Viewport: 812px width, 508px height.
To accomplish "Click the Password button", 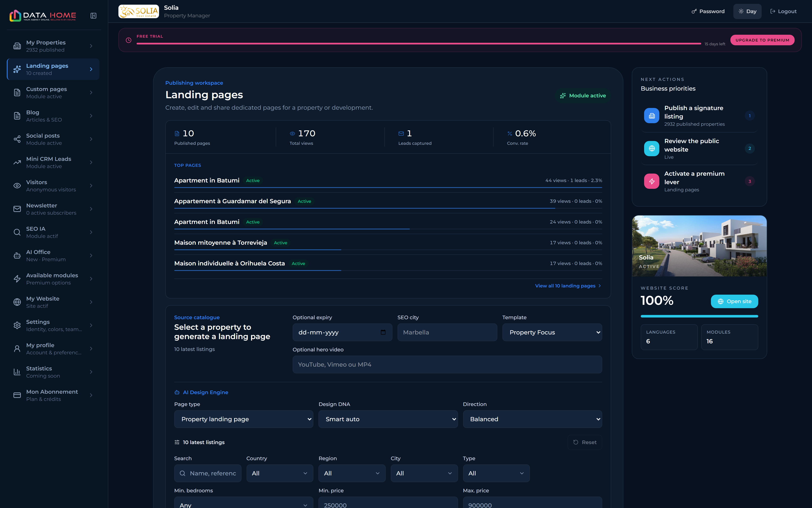I will (x=708, y=11).
